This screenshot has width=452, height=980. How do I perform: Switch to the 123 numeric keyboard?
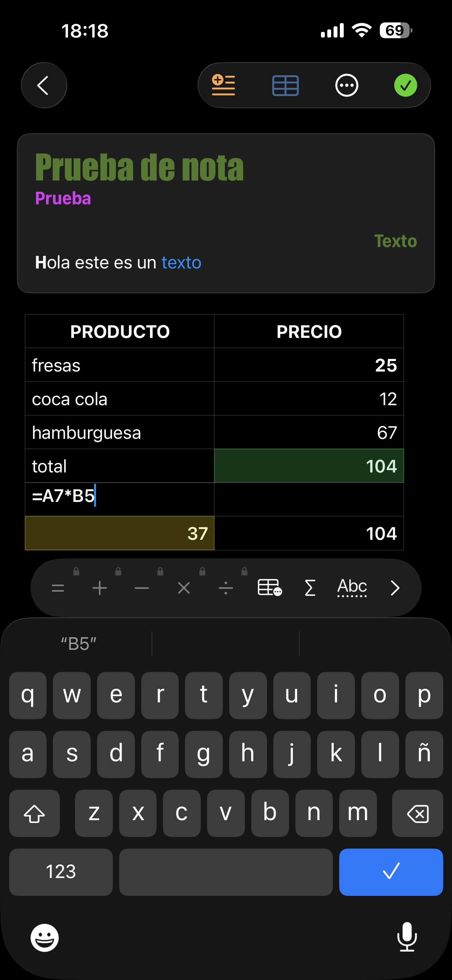(61, 872)
